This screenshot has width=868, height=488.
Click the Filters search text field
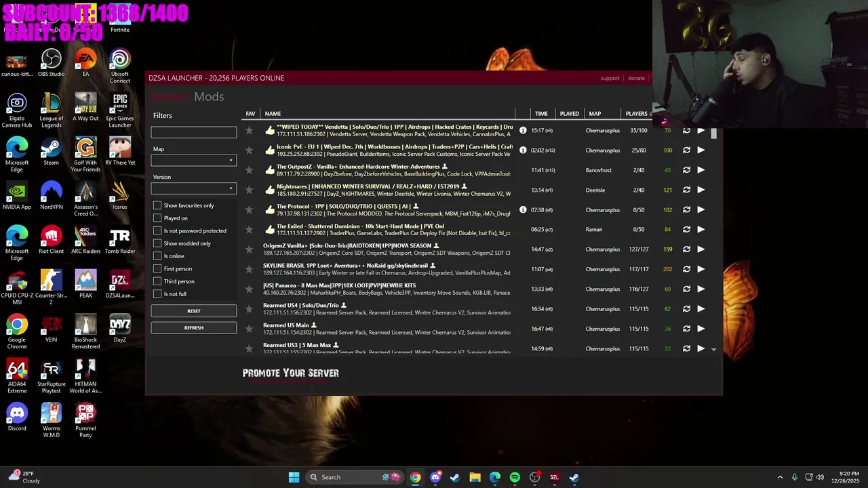coord(194,133)
